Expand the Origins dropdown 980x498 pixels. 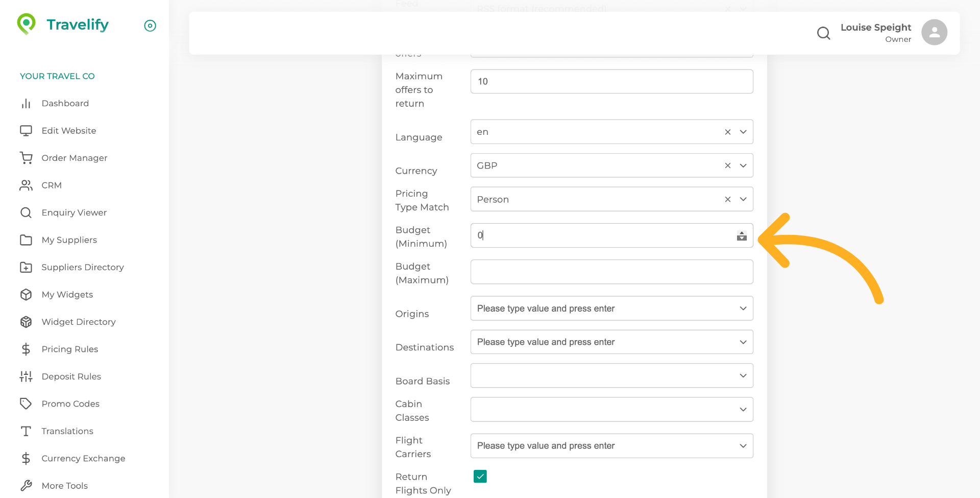(x=743, y=309)
